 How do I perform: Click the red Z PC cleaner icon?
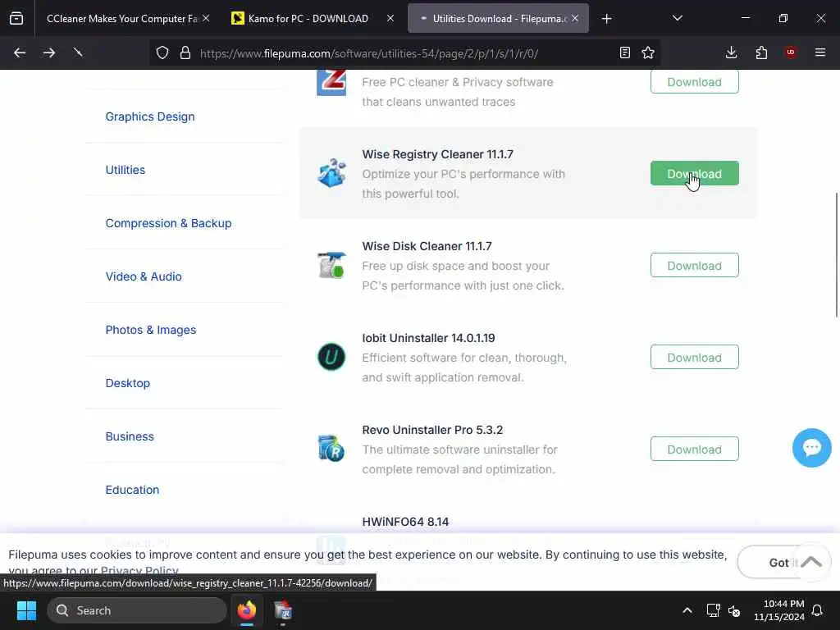331,82
